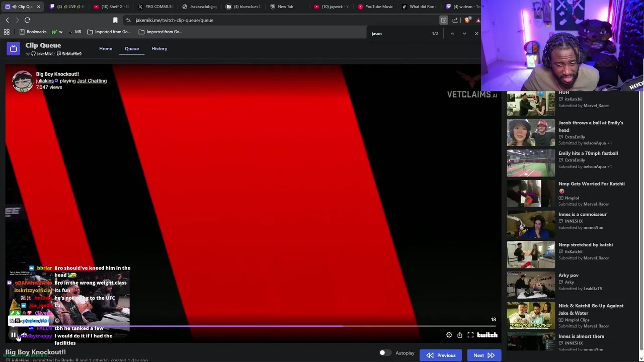Switch to the New Tab tab
Image resolution: width=644 pixels, height=362 pixels.
click(x=288, y=7)
